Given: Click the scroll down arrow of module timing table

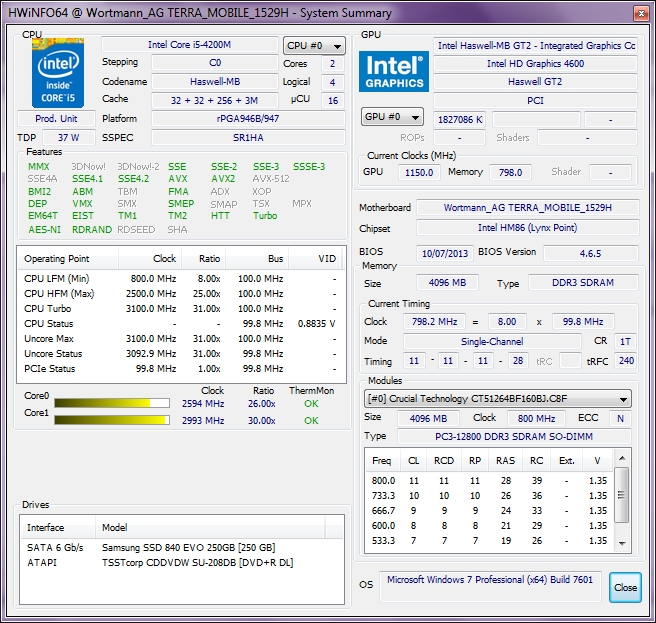Looking at the screenshot, I should (622, 543).
